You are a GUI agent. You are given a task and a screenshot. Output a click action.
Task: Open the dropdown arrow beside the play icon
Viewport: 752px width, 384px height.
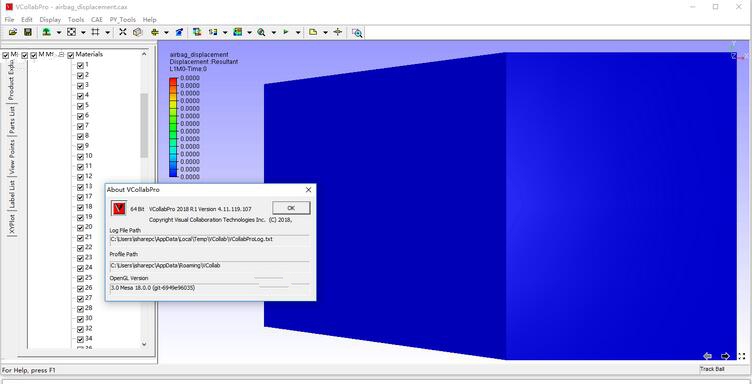[298, 33]
